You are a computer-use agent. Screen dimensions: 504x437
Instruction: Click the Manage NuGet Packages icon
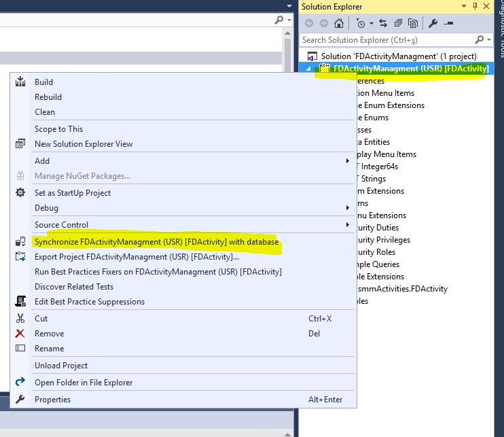[x=20, y=175]
